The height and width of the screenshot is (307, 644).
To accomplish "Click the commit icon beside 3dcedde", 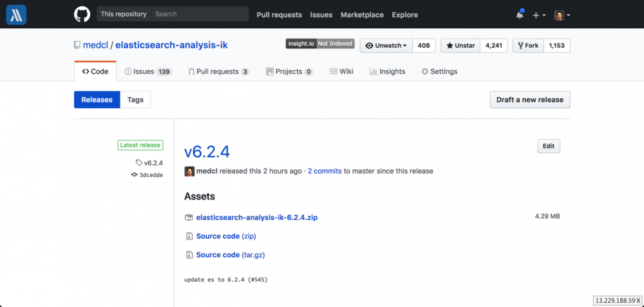I will [135, 175].
